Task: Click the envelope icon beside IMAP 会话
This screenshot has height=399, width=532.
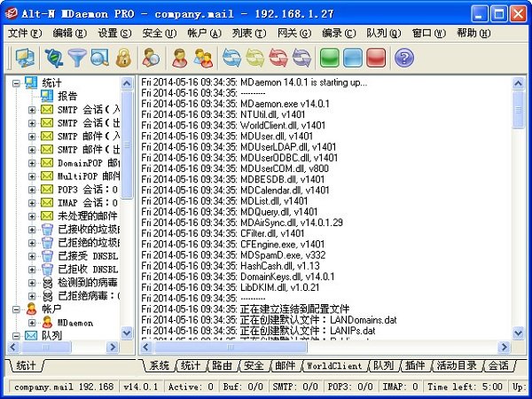Action: coord(47,202)
